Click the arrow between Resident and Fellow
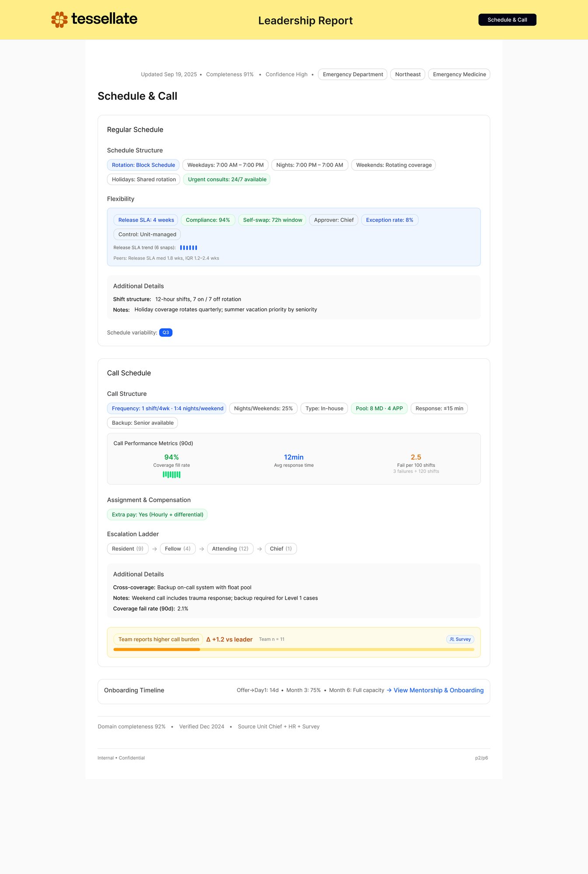The image size is (588, 874). [154, 549]
